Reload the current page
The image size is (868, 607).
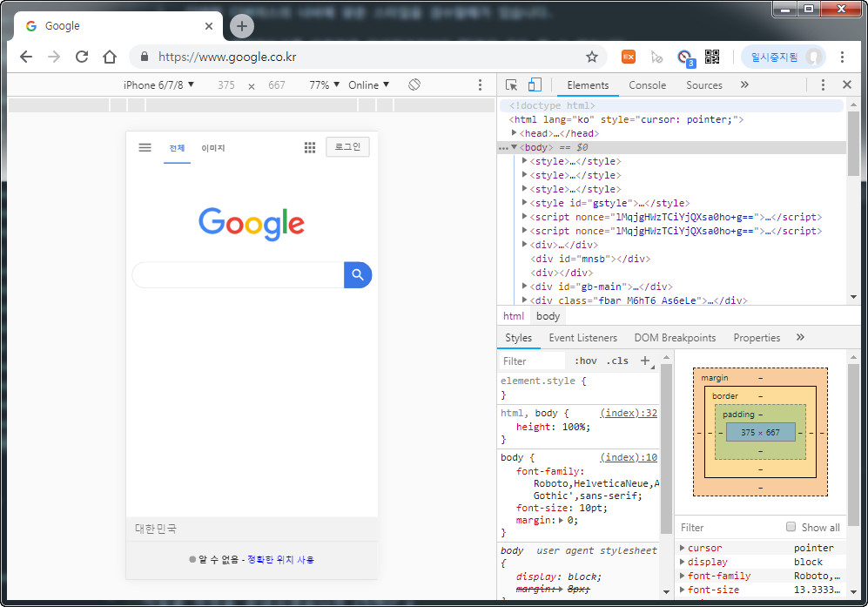click(82, 57)
